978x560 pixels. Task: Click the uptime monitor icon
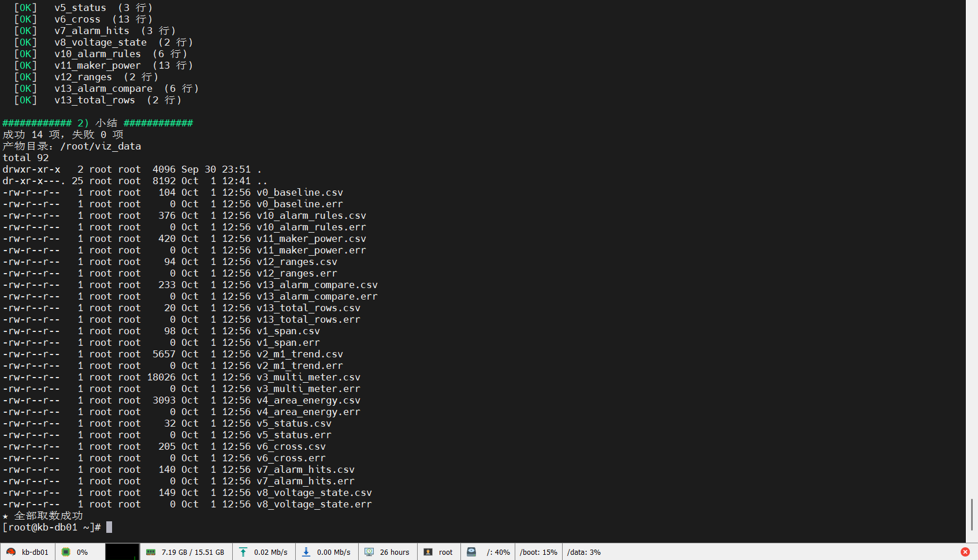point(369,552)
